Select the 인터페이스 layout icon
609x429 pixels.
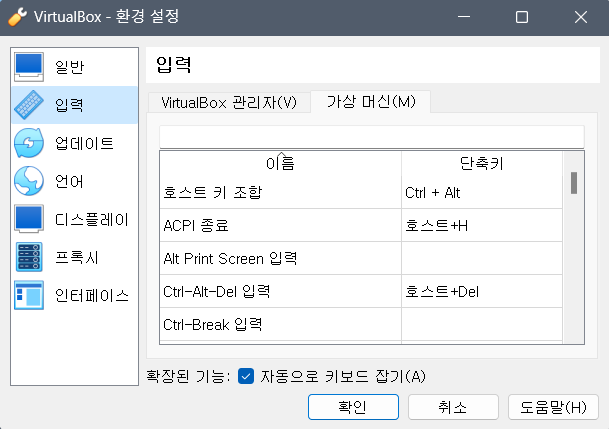tap(29, 295)
